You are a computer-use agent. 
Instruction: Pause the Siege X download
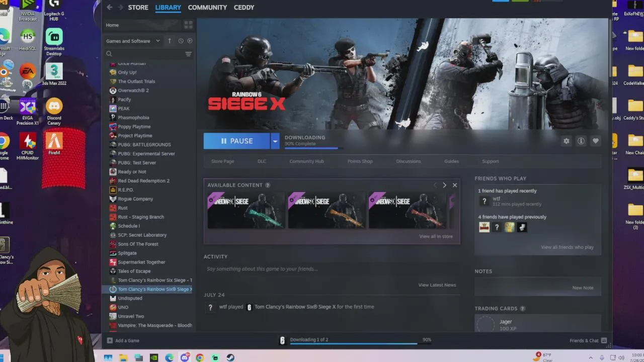tap(237, 141)
